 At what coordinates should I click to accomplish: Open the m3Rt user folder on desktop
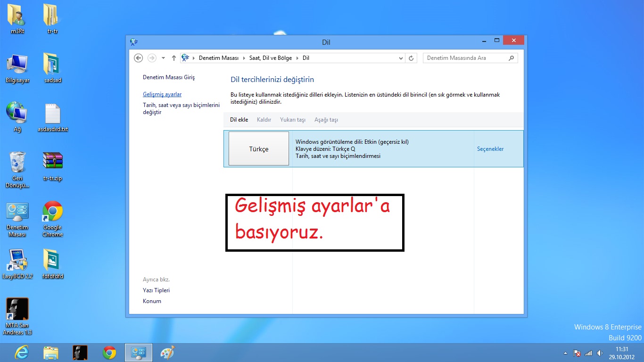point(17,19)
